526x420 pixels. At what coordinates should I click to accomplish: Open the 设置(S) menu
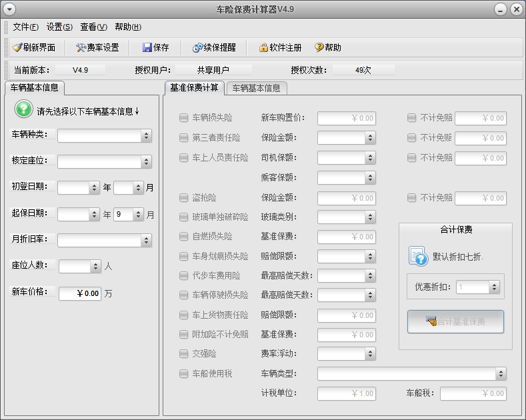pos(59,27)
